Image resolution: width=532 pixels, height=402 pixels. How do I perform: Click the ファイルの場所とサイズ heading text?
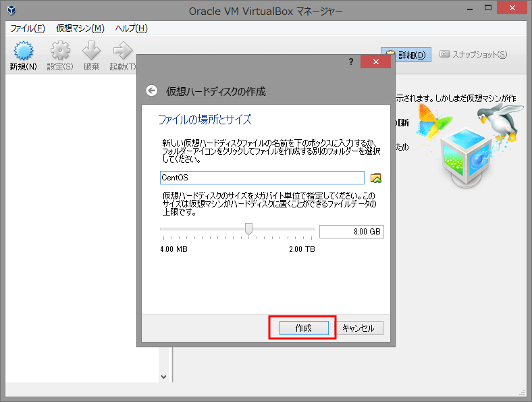click(x=205, y=120)
